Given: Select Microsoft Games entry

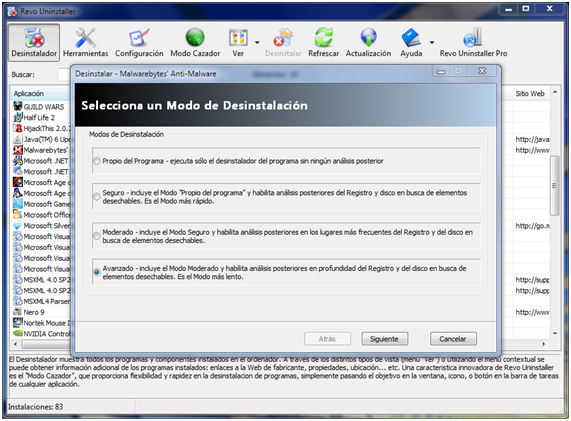Looking at the screenshot, I should (41, 204).
